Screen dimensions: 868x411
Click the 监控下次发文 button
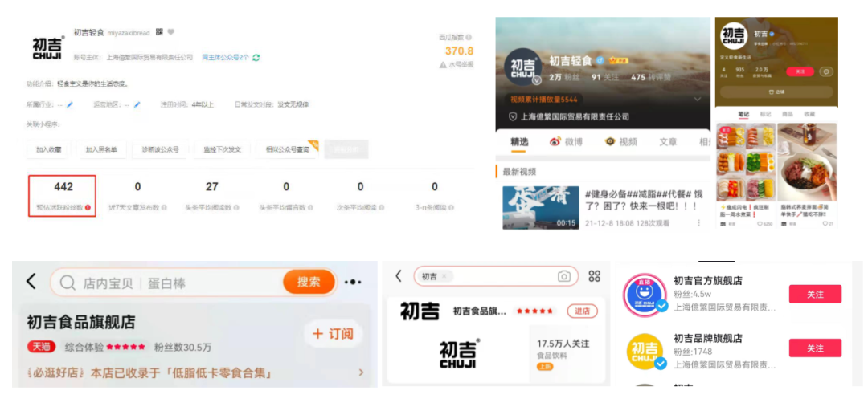pos(222,149)
